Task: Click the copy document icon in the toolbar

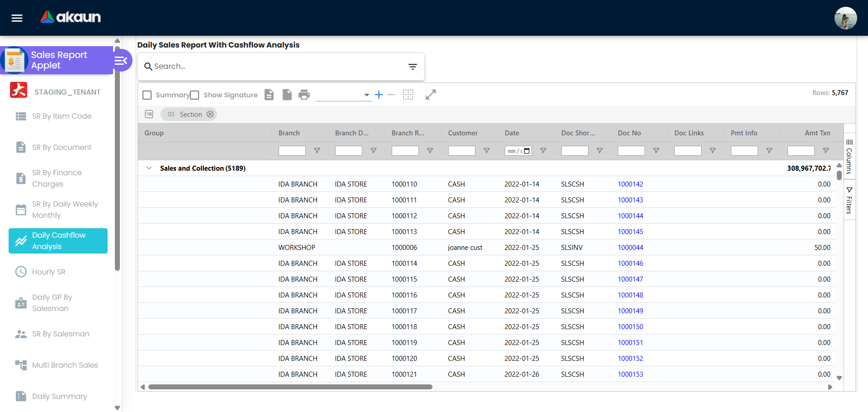Action: 287,95
